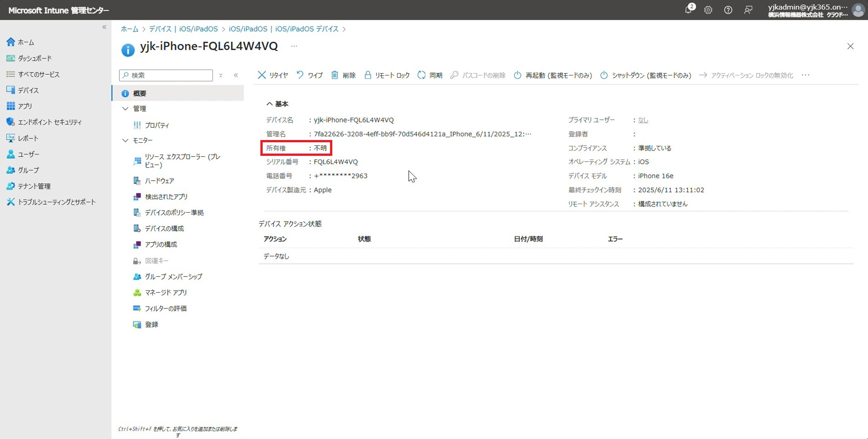
Task: Collapse the 基本 section
Action: (x=278, y=104)
